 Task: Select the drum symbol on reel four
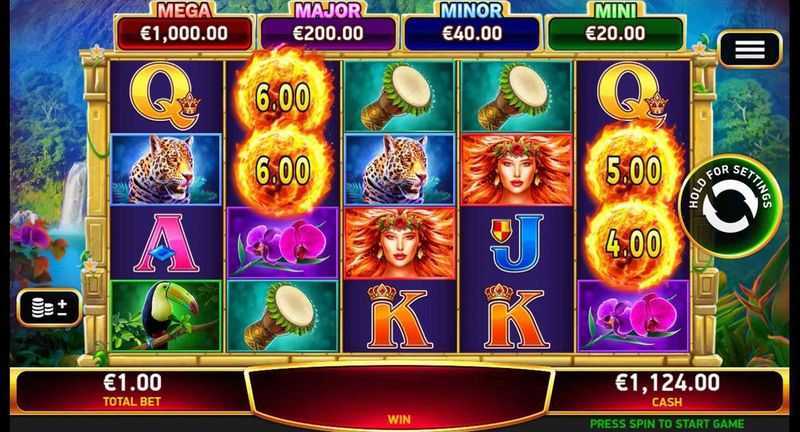point(516,97)
